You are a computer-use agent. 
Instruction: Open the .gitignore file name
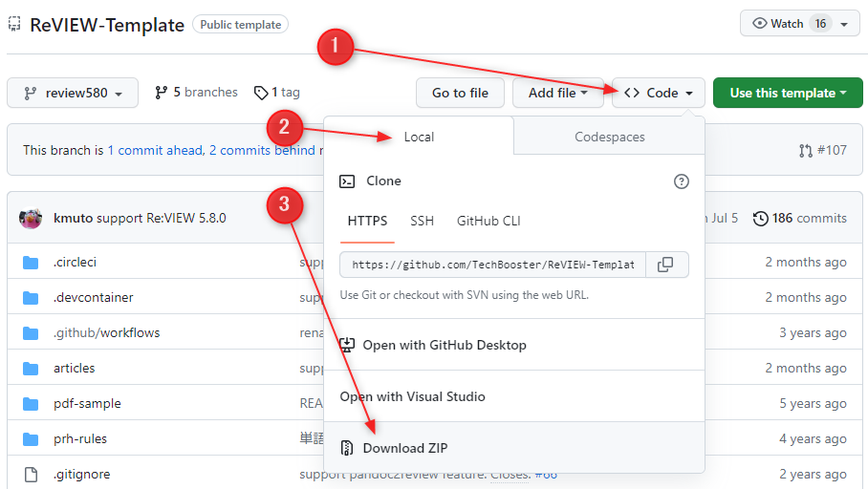(x=82, y=475)
